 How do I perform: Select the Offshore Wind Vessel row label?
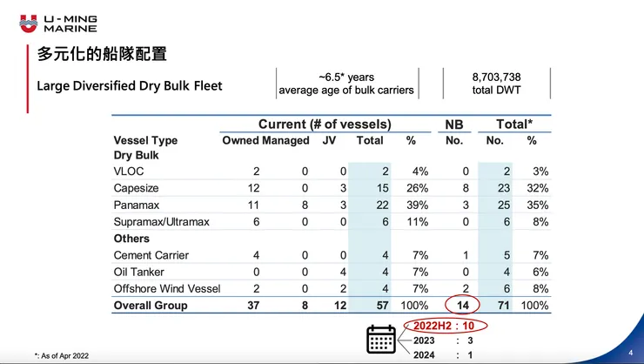(167, 288)
